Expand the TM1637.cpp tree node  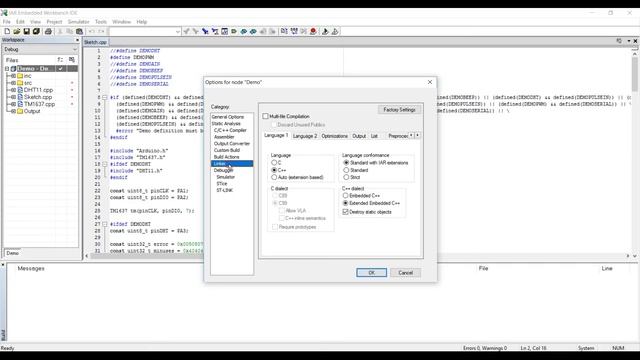point(13,104)
